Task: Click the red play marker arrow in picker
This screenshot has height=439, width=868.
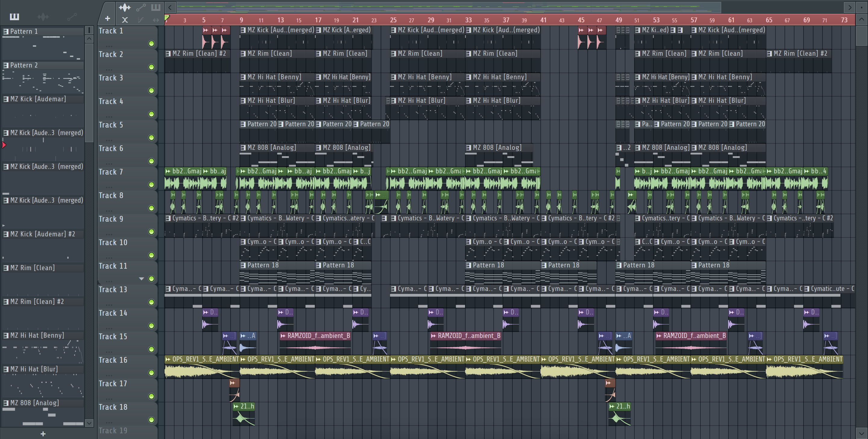Action: 4,145
